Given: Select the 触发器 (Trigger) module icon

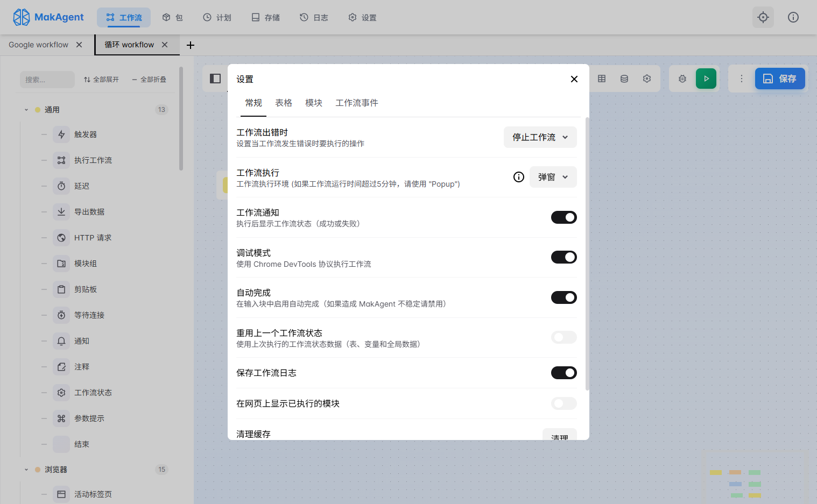Looking at the screenshot, I should point(62,134).
